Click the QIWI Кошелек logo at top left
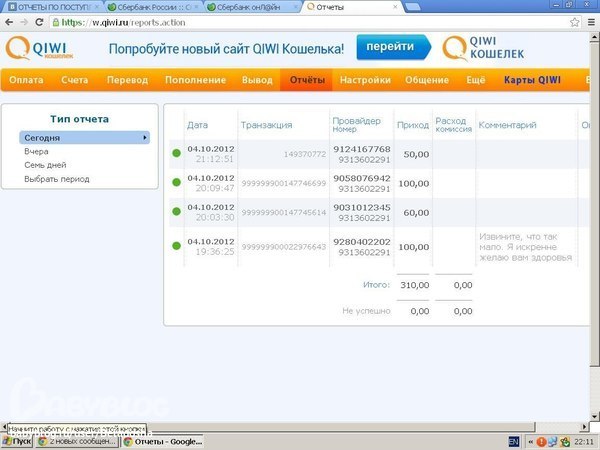600x450 pixels. coord(39,49)
